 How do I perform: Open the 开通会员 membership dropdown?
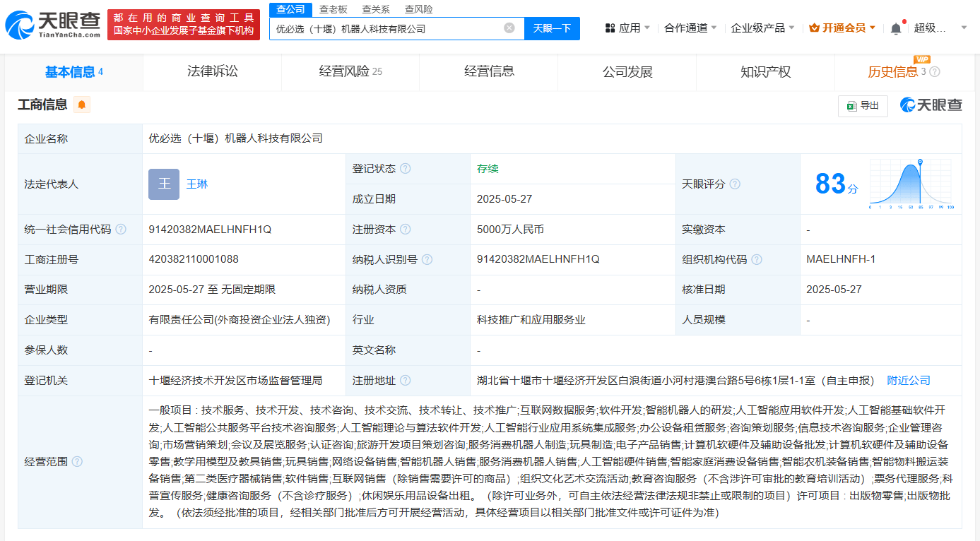click(x=842, y=28)
